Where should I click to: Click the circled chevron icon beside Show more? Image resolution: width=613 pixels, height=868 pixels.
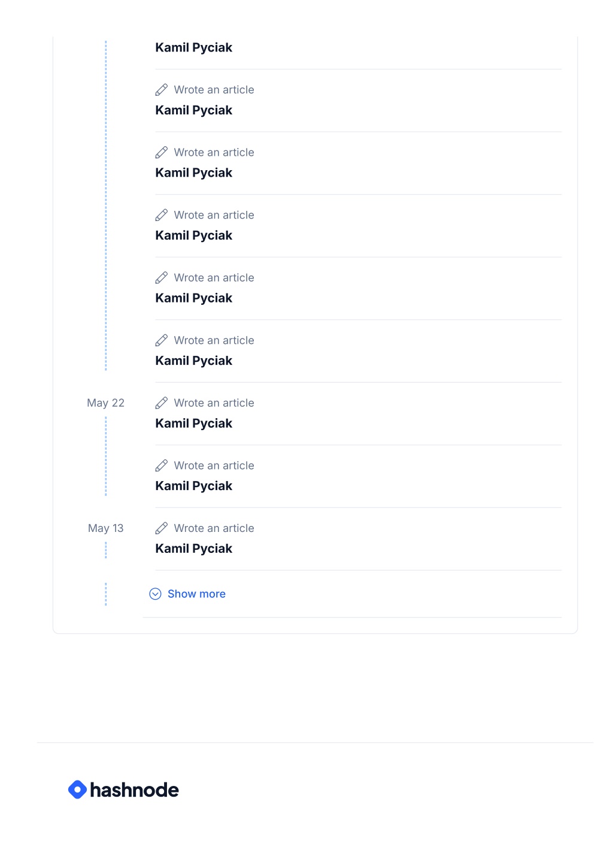(155, 594)
